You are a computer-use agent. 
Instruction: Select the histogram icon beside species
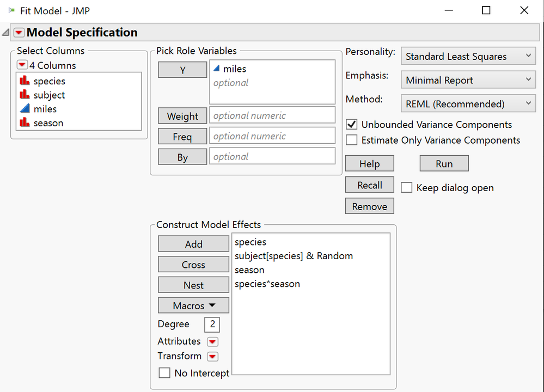(x=25, y=81)
